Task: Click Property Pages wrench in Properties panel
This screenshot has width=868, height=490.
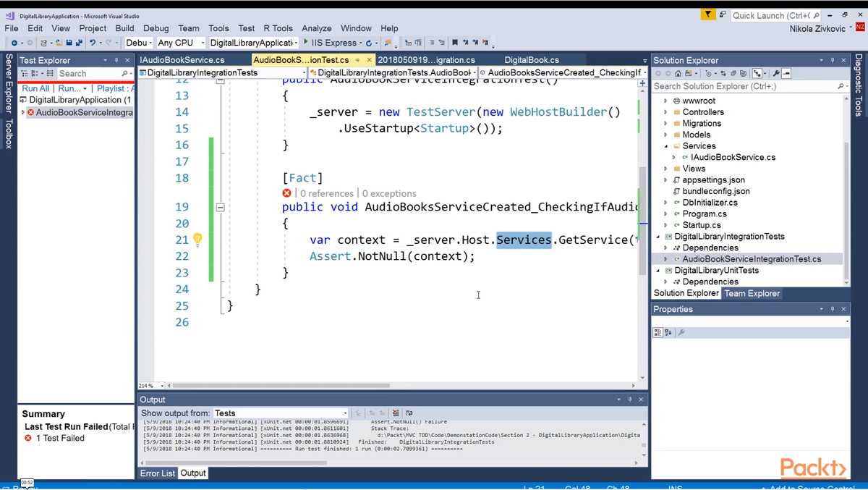Action: point(681,332)
